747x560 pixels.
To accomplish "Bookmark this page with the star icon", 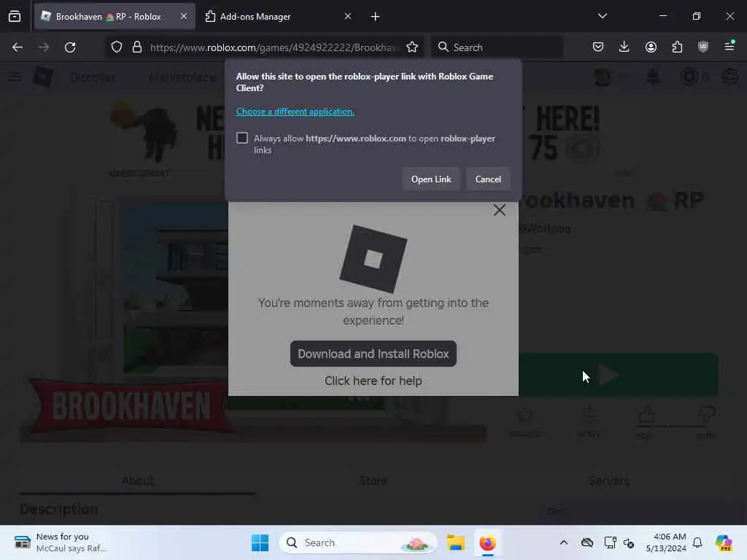I will click(x=412, y=47).
